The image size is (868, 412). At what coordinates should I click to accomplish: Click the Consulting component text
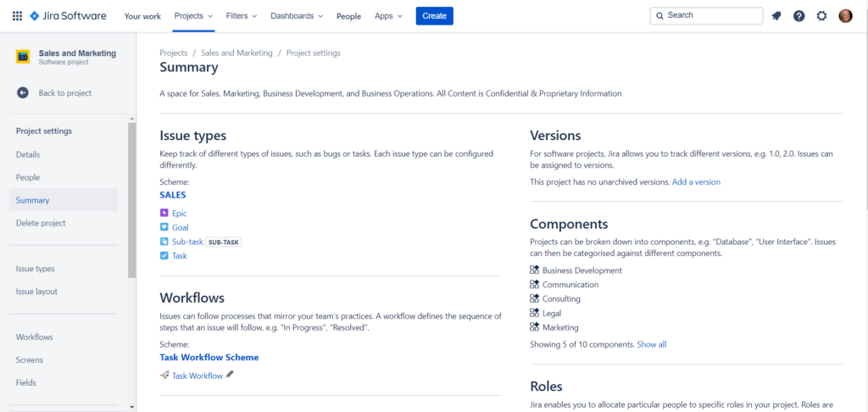click(x=561, y=298)
